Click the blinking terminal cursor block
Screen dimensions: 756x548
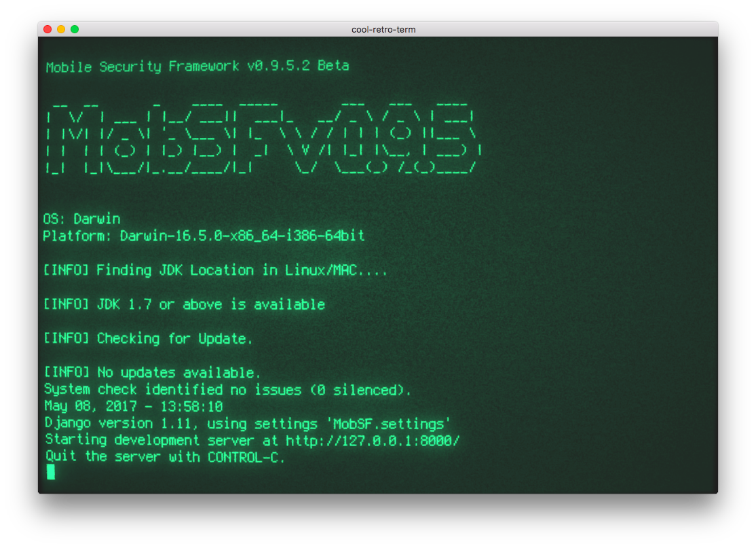click(x=51, y=472)
